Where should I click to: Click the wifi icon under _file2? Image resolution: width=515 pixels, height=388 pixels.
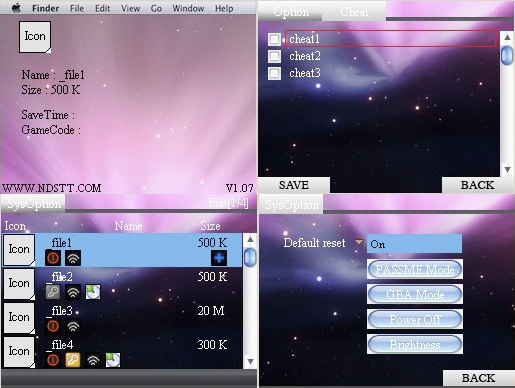tap(73, 292)
